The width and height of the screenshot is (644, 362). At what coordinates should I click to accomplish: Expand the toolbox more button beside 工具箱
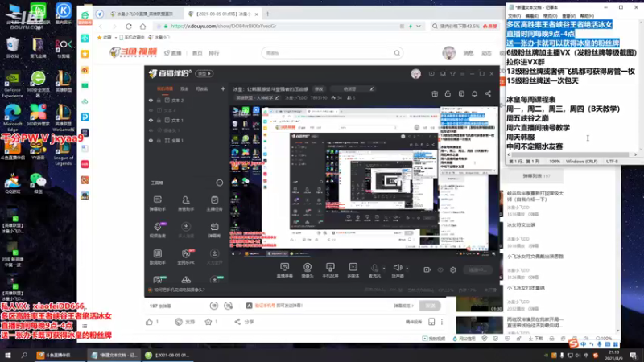tap(219, 183)
